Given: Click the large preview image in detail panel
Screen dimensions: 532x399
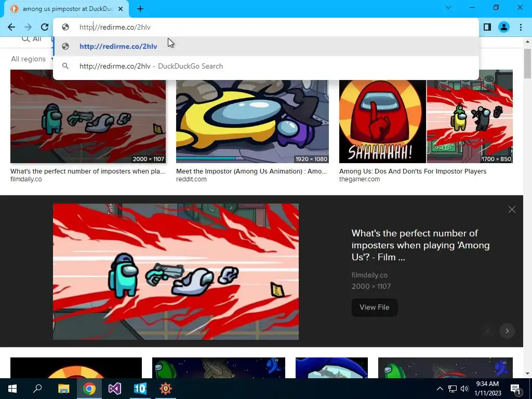Looking at the screenshot, I should tap(176, 272).
